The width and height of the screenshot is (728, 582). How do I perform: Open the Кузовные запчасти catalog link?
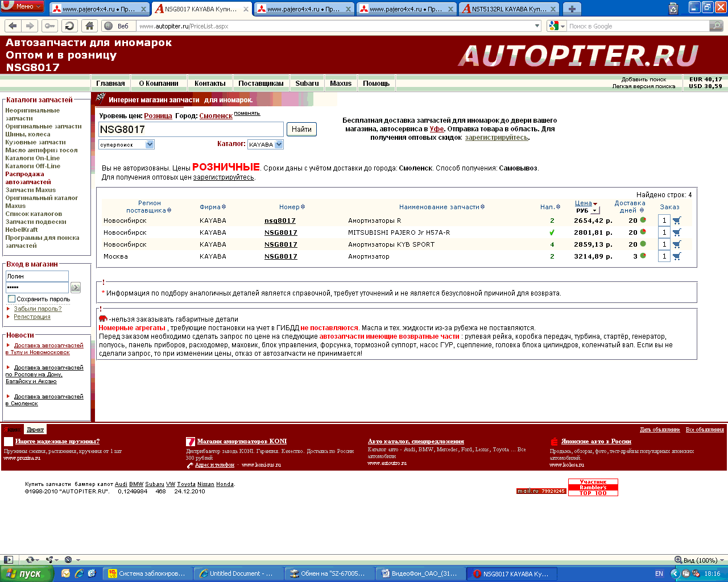35,142
